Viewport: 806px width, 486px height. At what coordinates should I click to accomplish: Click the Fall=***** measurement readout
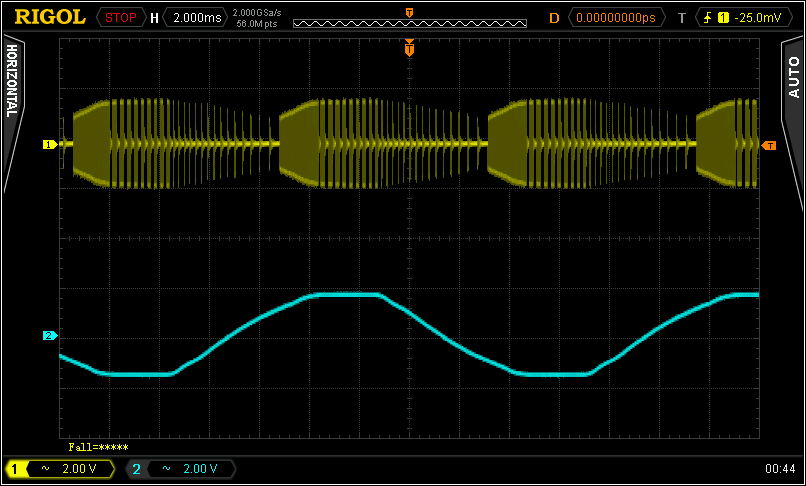98,447
